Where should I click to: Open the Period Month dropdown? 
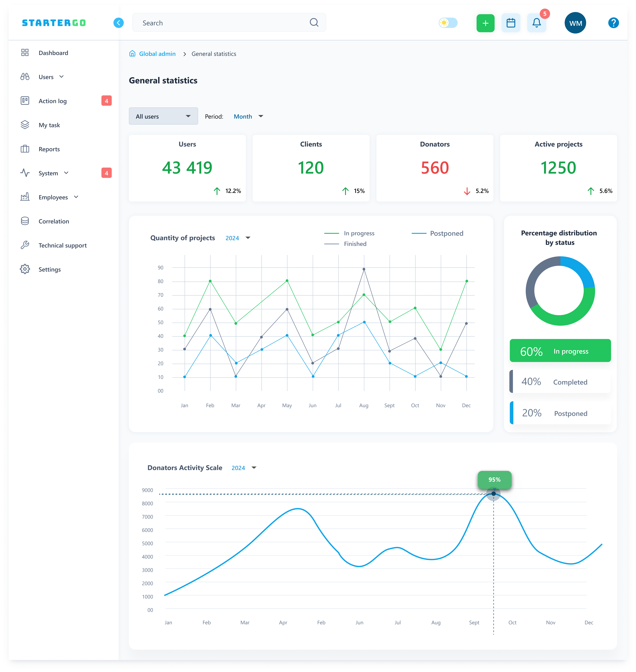coord(248,116)
